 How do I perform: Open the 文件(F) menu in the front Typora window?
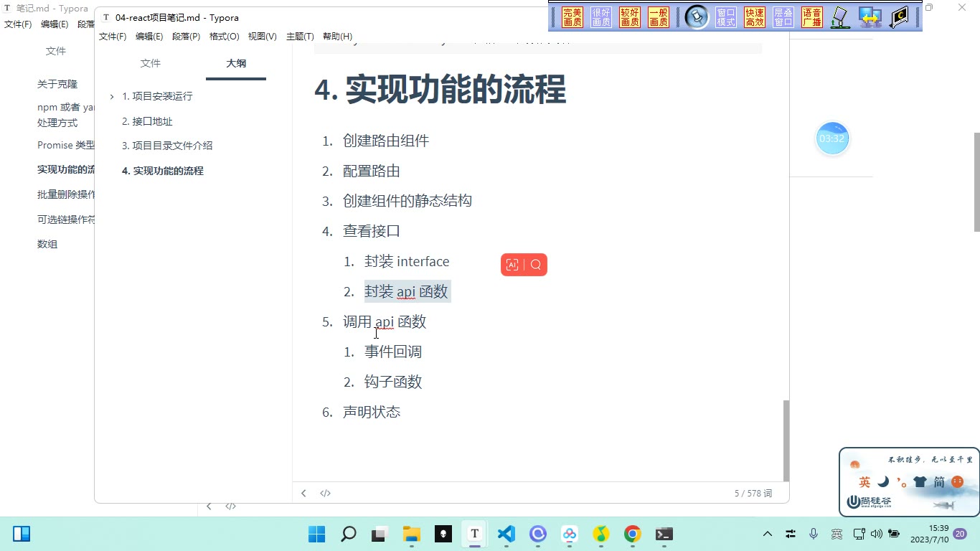[113, 36]
